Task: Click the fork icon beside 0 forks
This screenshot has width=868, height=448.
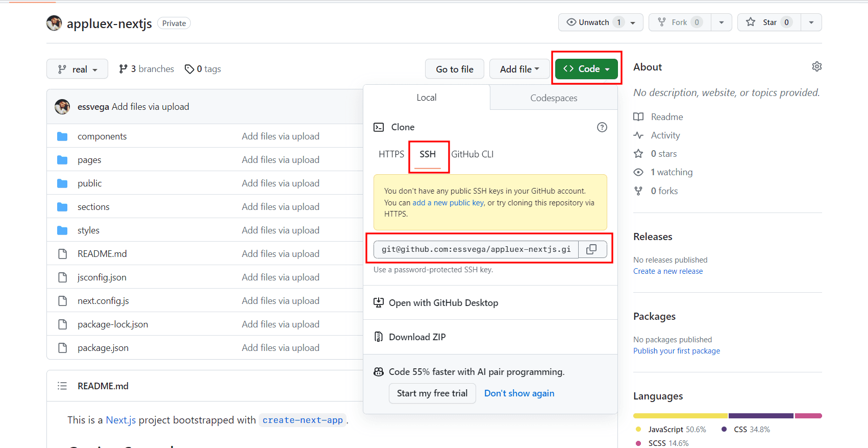Action: tap(638, 191)
